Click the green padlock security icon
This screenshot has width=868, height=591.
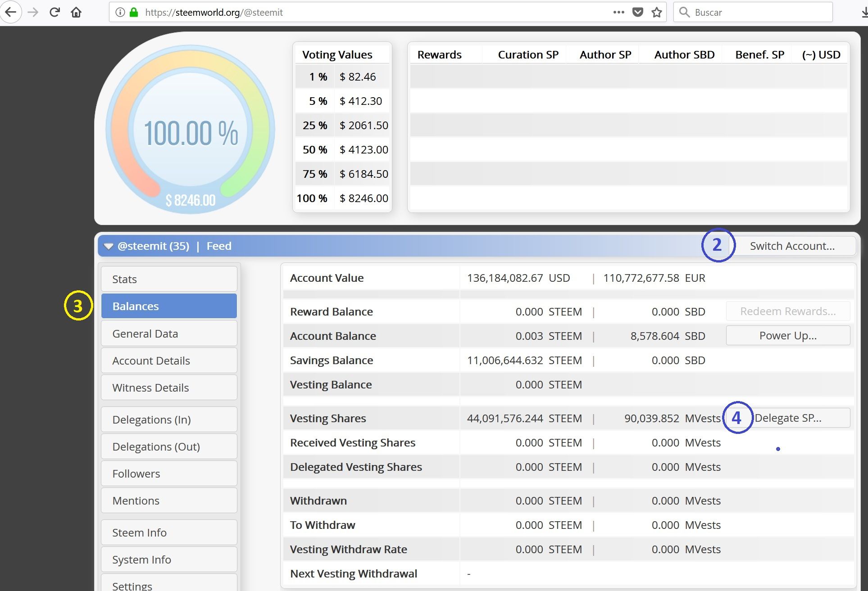click(x=134, y=12)
